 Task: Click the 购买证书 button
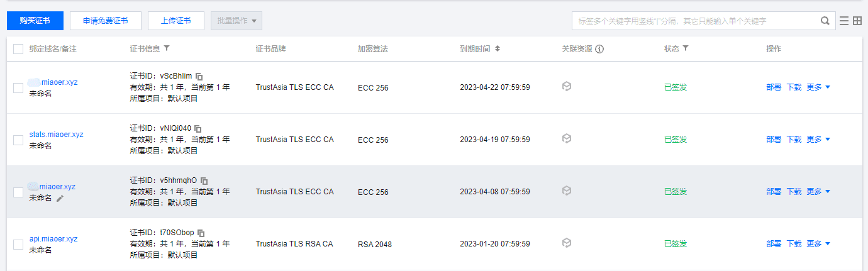pos(35,21)
